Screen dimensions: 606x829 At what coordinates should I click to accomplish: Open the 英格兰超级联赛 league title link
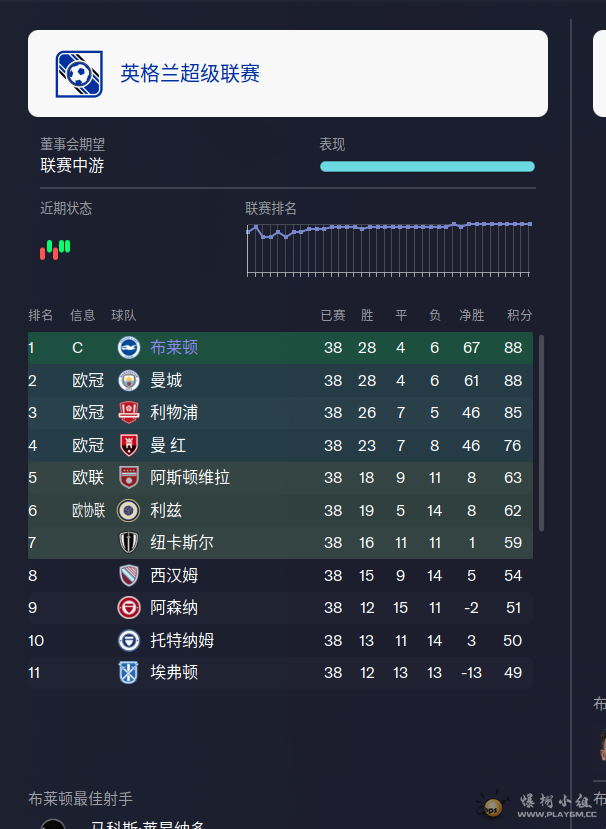(190, 73)
